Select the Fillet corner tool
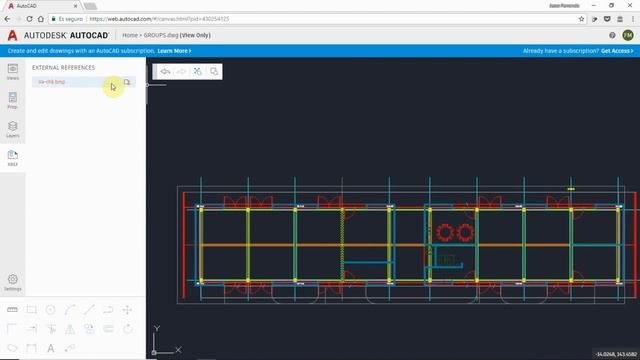The height and width of the screenshot is (360, 640). (x=12, y=329)
